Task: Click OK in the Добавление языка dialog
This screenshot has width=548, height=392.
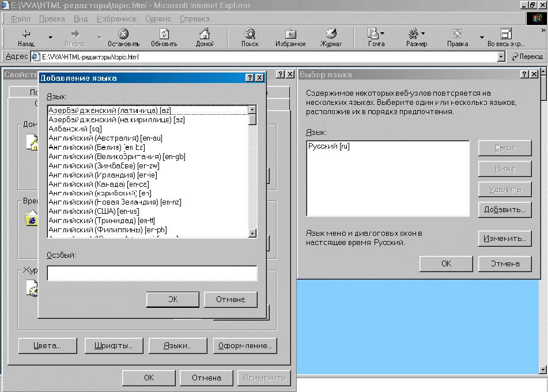Action: pos(173,299)
